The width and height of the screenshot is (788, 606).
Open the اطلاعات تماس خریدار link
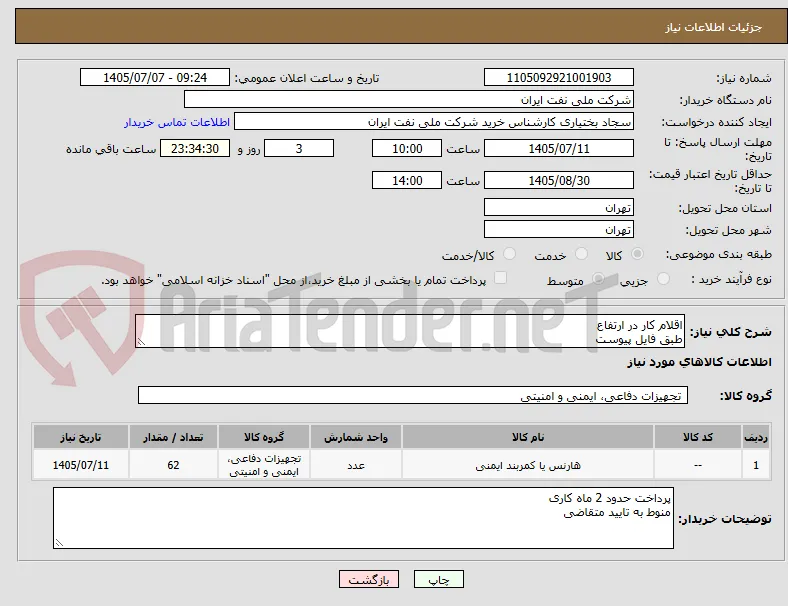pyautogui.click(x=177, y=122)
